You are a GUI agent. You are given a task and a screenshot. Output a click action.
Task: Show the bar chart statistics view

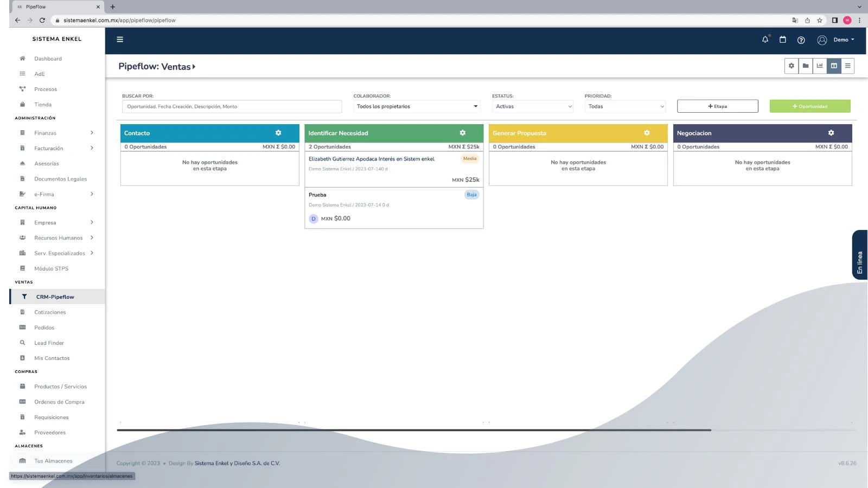click(x=820, y=66)
